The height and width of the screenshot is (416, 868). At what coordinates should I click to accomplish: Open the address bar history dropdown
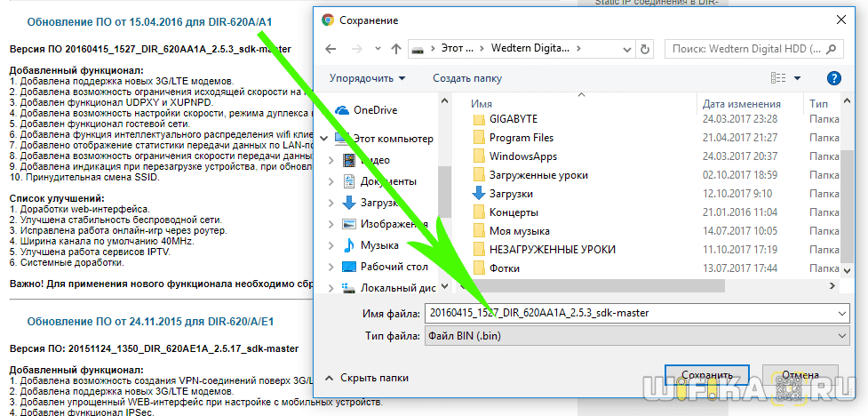click(x=628, y=49)
